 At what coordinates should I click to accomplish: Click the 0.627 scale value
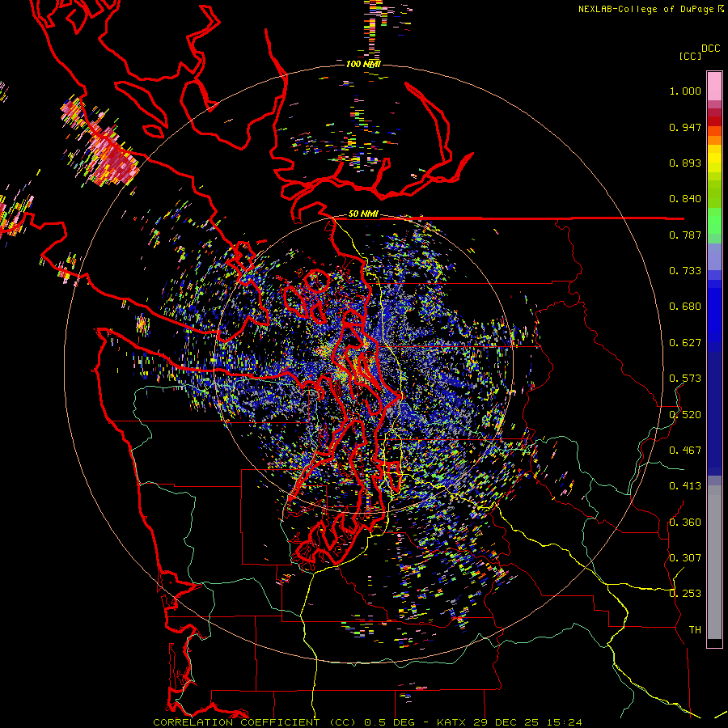coord(685,343)
